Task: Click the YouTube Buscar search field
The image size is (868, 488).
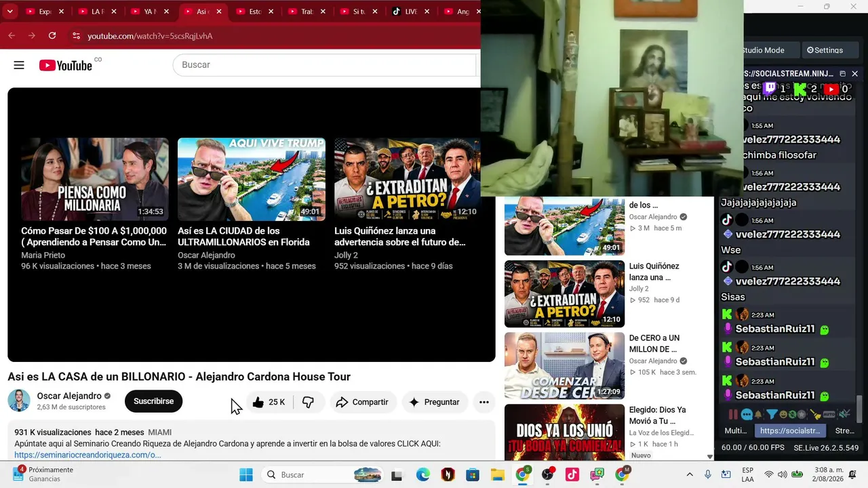Action: 325,65
